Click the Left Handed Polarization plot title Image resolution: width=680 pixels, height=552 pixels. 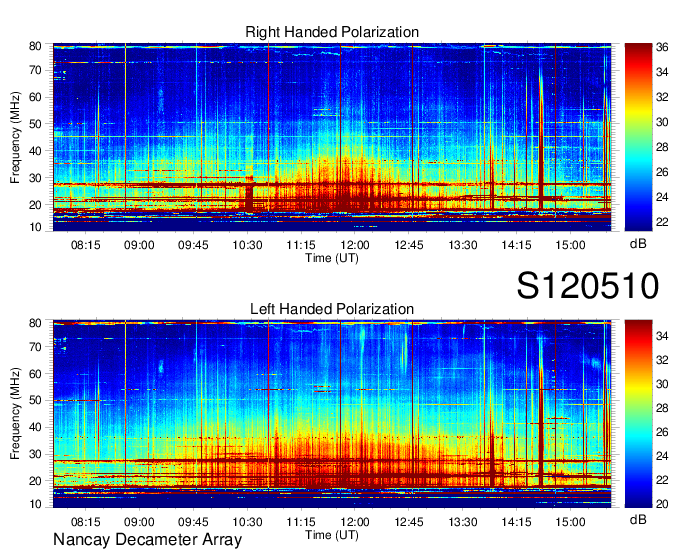tap(332, 309)
